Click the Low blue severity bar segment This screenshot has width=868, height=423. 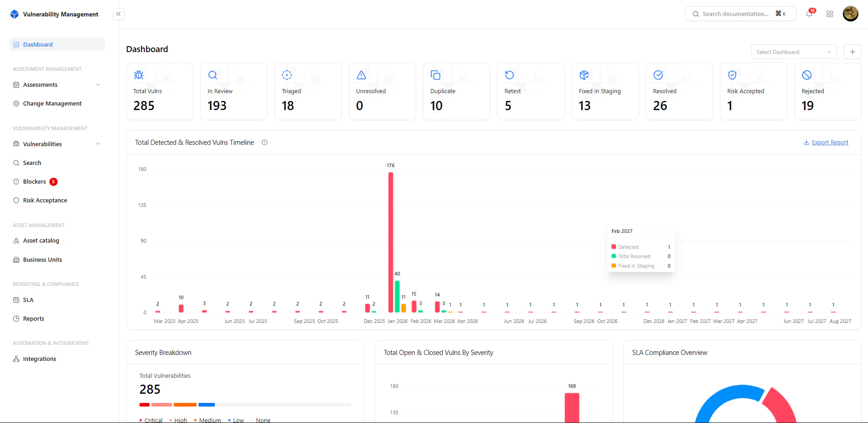click(207, 405)
